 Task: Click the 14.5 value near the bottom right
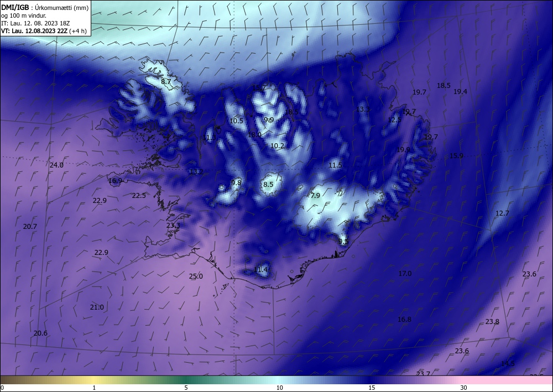(508, 363)
